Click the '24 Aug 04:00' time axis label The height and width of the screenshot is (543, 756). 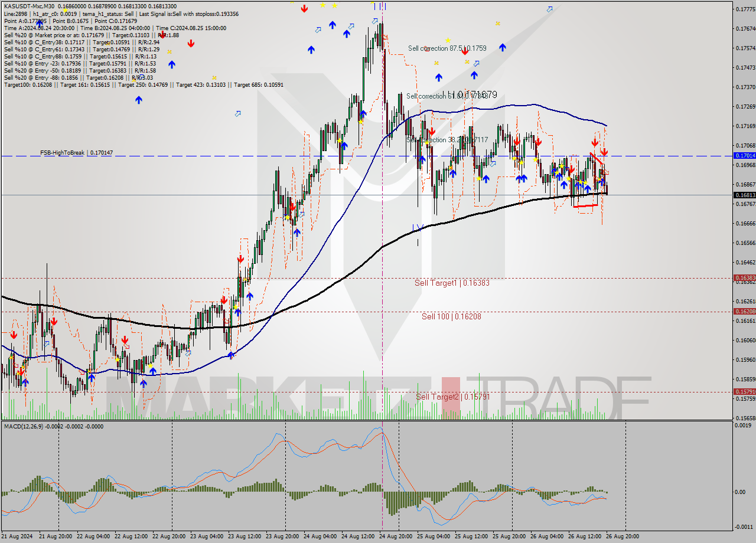[x=321, y=537]
